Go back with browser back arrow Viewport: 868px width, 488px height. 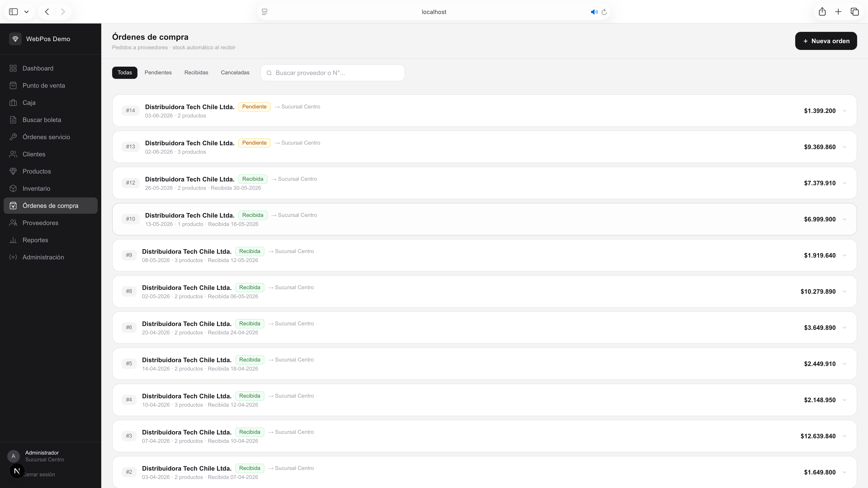coord(47,12)
